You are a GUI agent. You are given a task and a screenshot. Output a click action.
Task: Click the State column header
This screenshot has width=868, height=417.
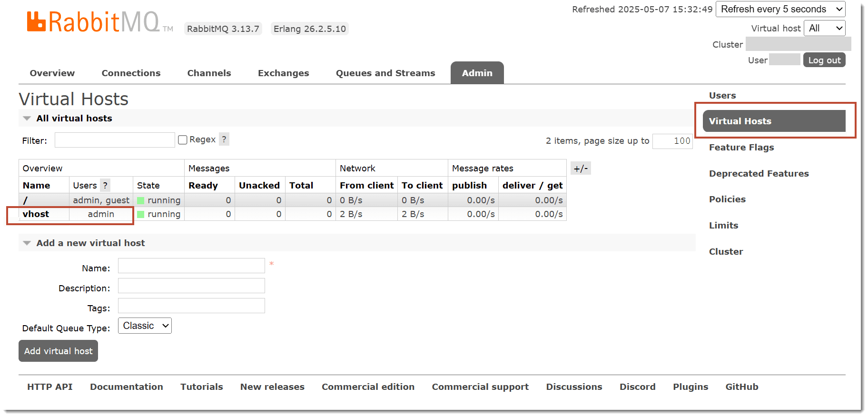[x=148, y=185]
